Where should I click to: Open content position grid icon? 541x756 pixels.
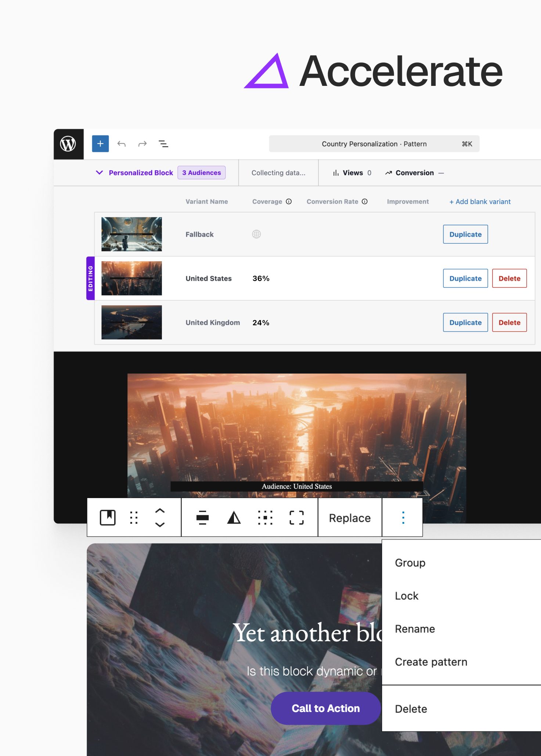click(265, 517)
